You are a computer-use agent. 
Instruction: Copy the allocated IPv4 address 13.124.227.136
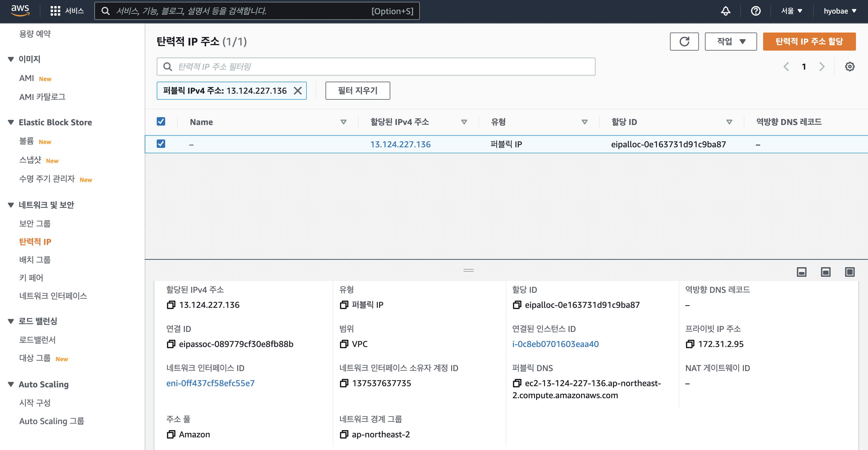171,305
